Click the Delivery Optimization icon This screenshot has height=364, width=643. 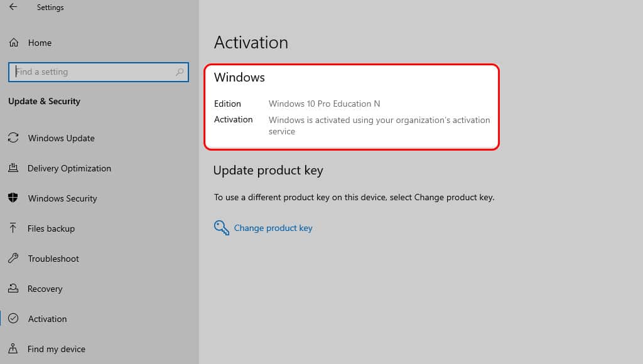click(13, 168)
